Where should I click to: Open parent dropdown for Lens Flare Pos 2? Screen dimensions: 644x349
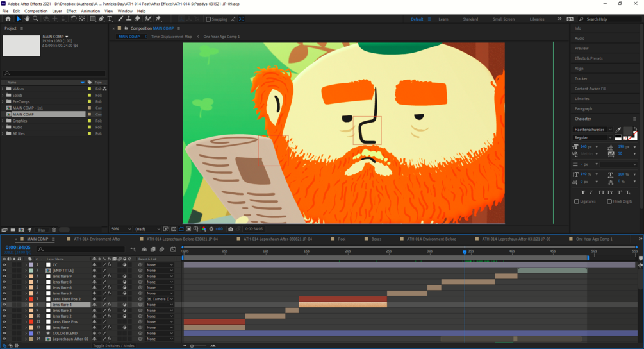(x=160, y=299)
